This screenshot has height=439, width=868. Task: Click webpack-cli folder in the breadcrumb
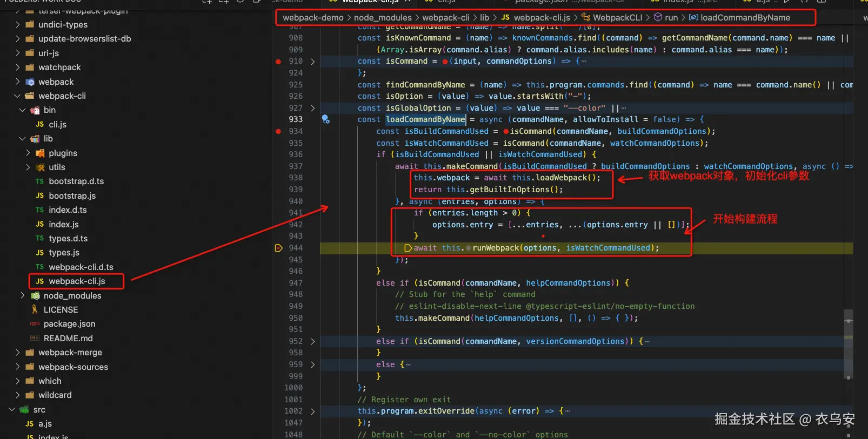pyautogui.click(x=445, y=18)
